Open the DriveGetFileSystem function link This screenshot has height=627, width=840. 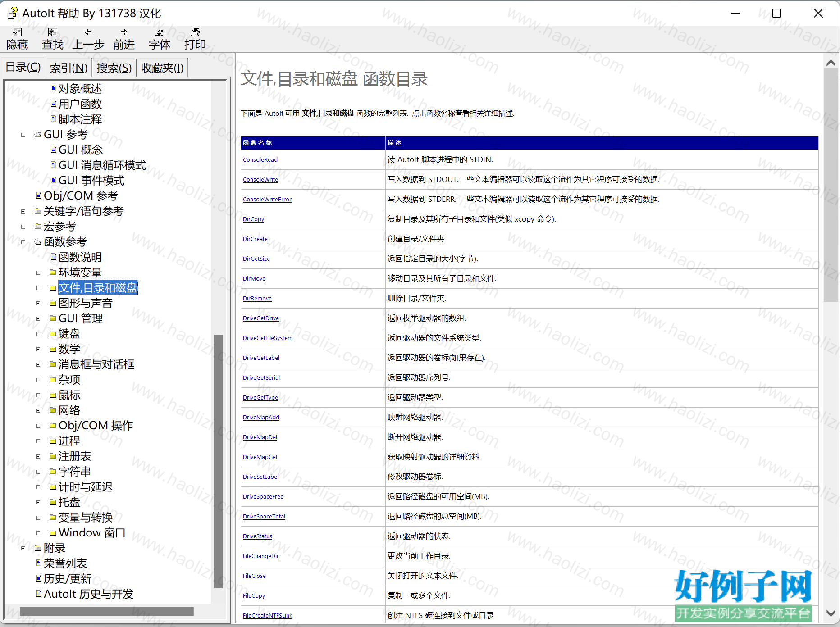tap(268, 338)
